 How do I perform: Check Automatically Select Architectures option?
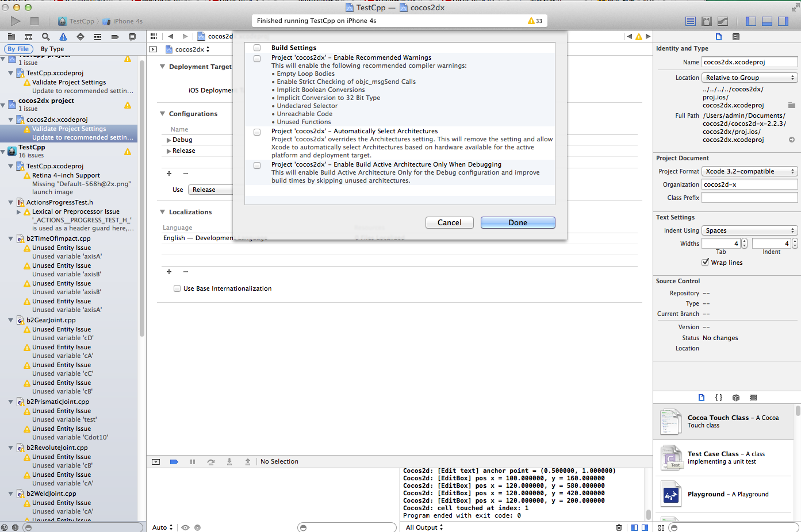point(257,132)
